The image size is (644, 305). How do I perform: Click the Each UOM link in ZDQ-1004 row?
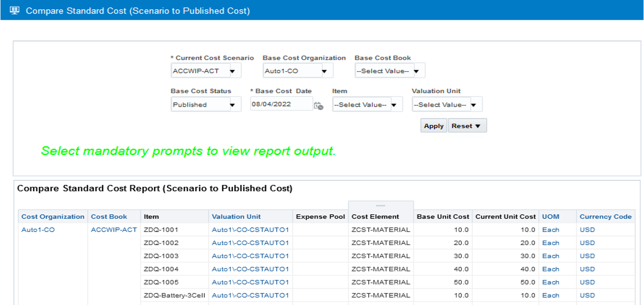click(550, 269)
